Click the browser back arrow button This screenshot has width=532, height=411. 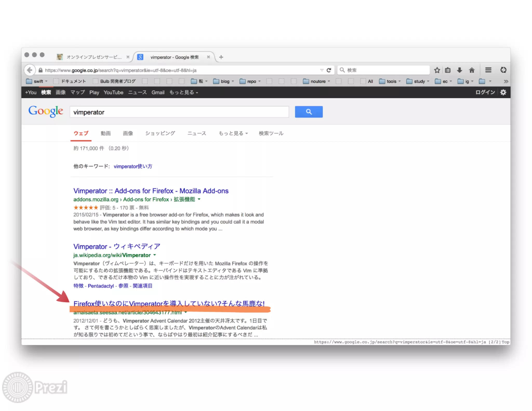click(30, 70)
